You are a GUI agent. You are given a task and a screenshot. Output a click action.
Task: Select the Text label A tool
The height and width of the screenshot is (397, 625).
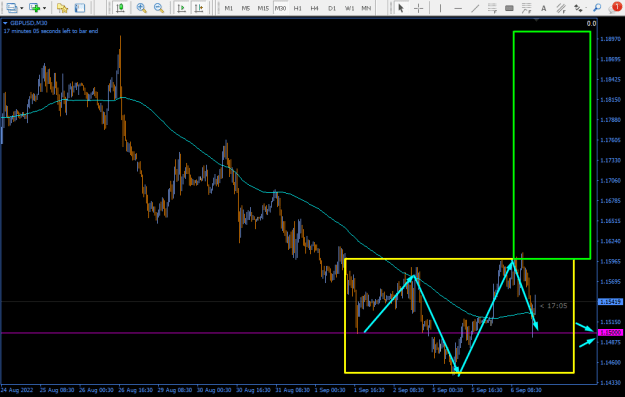point(544,8)
